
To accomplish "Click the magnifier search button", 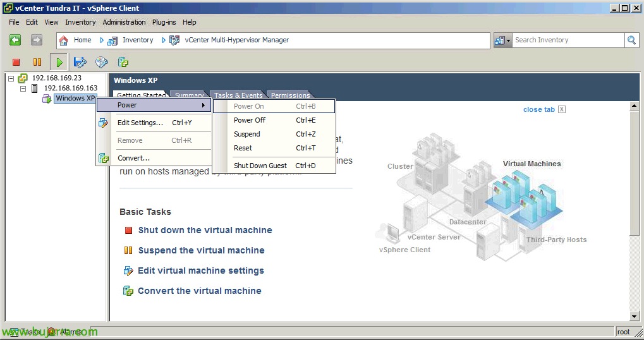I will click(632, 40).
